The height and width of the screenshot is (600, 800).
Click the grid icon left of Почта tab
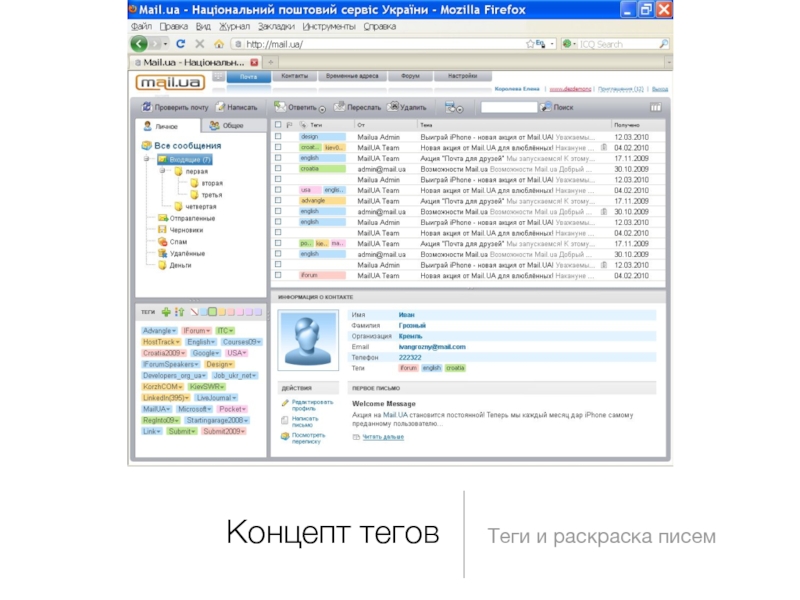(x=218, y=77)
